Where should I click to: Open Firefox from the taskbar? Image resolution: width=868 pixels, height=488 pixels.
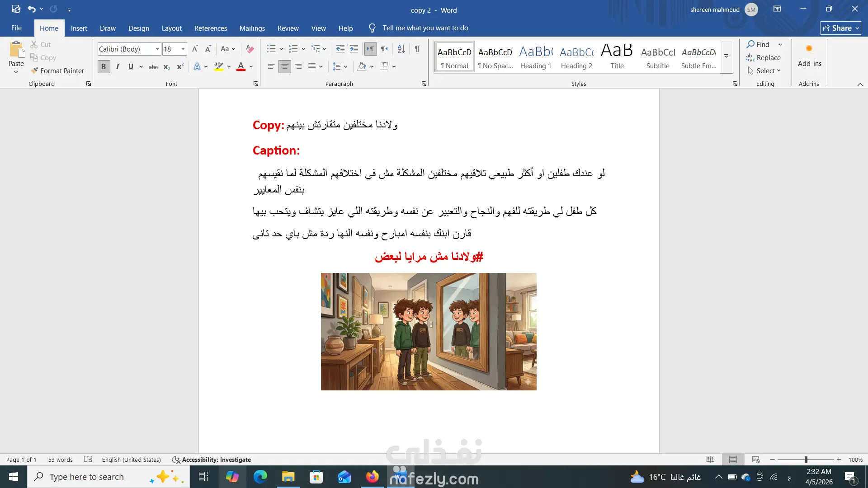coord(372,477)
